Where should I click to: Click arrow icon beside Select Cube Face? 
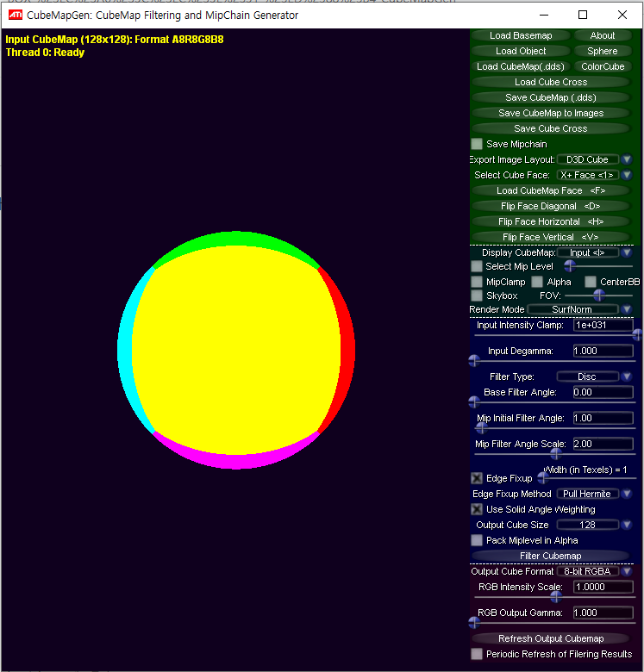click(627, 175)
